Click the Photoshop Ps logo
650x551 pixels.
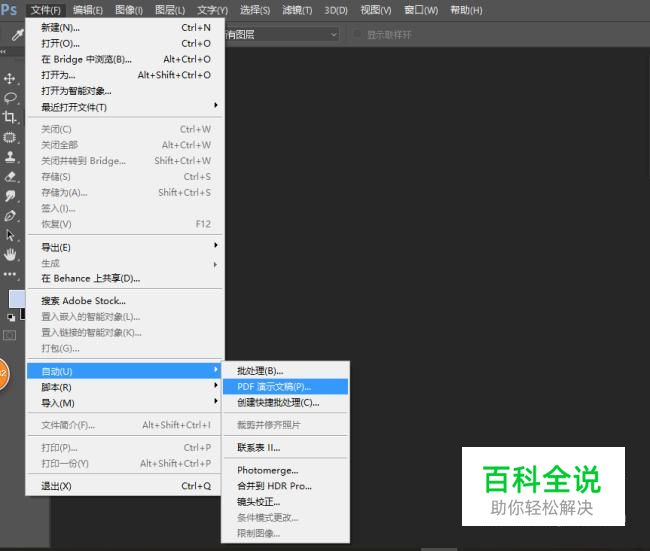[9, 9]
